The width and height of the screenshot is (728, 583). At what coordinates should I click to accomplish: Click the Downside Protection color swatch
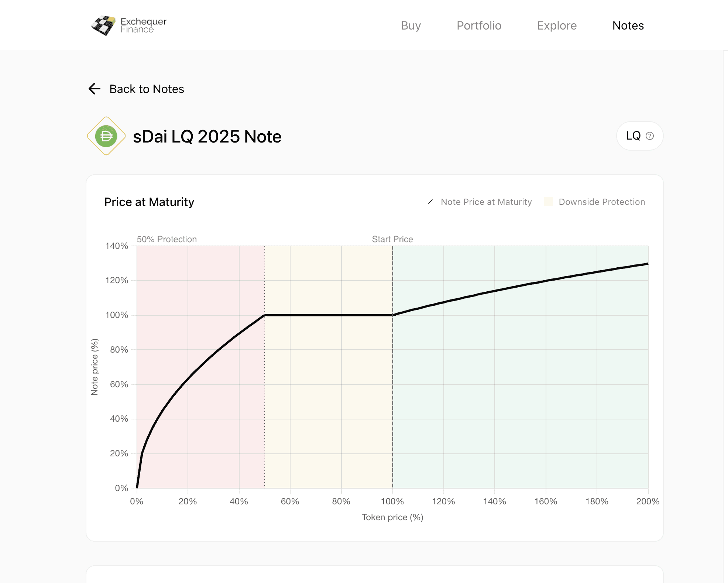(549, 202)
